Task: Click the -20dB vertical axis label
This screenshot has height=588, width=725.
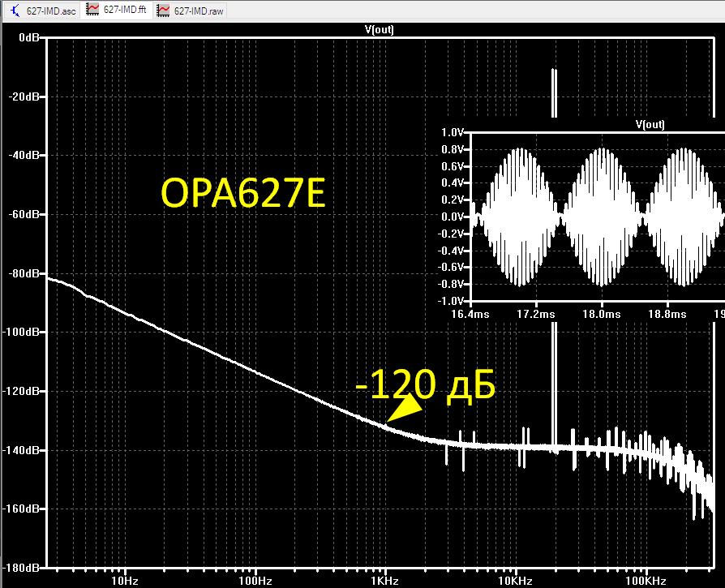Action: pyautogui.click(x=24, y=97)
